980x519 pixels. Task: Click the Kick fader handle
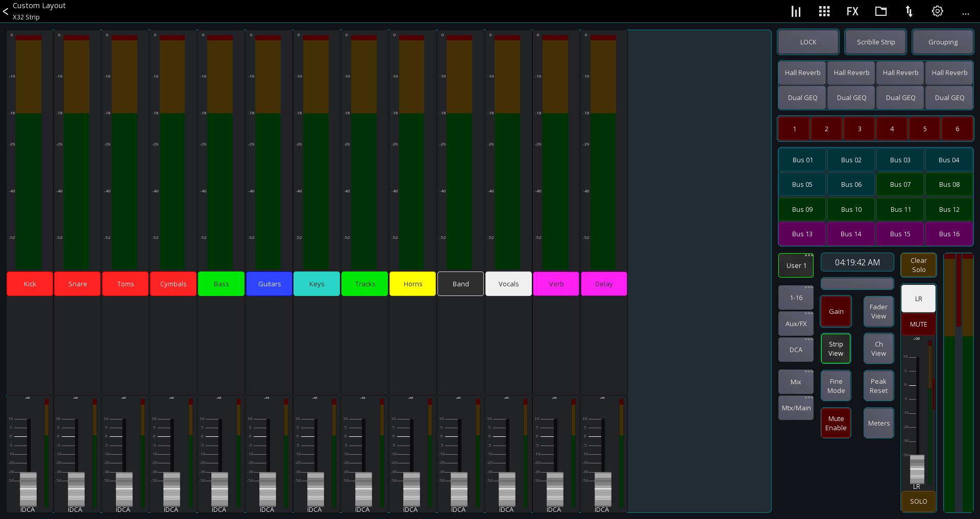(28, 489)
